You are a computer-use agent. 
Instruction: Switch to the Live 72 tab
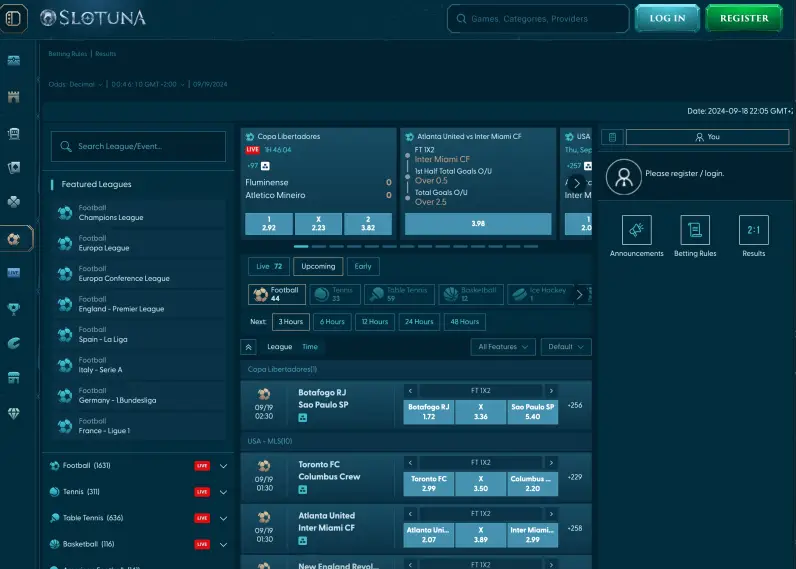269,266
